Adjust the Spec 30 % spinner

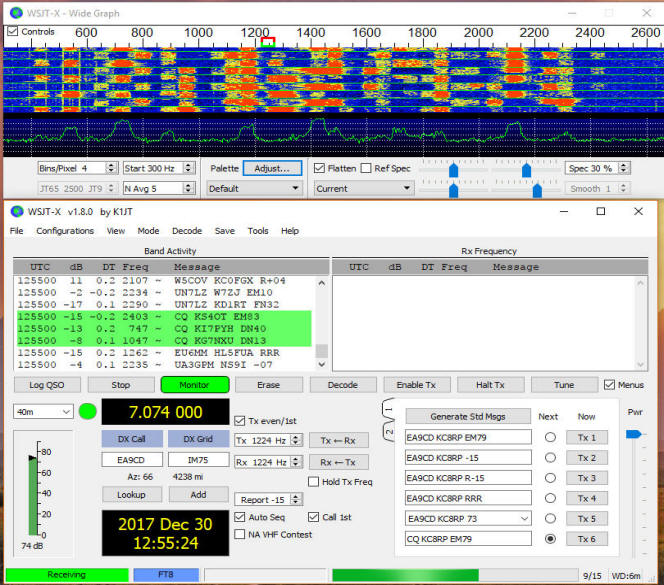point(623,168)
